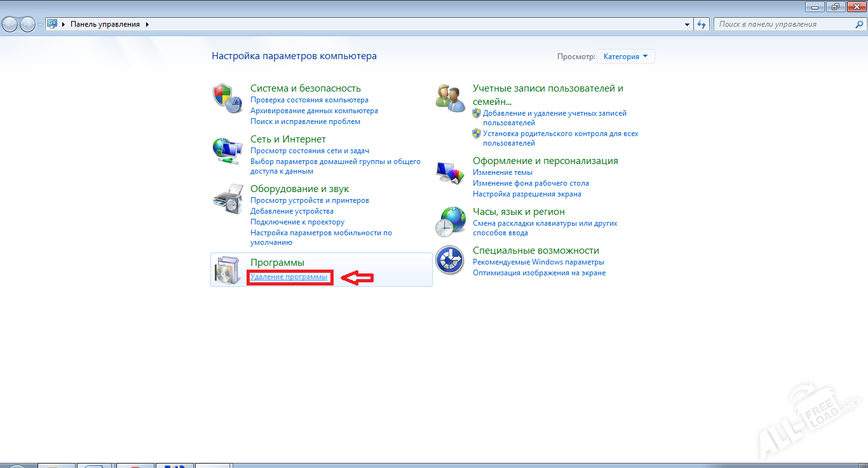This screenshot has height=468, width=868.
Task: Click the Удаление программы link
Action: point(288,277)
